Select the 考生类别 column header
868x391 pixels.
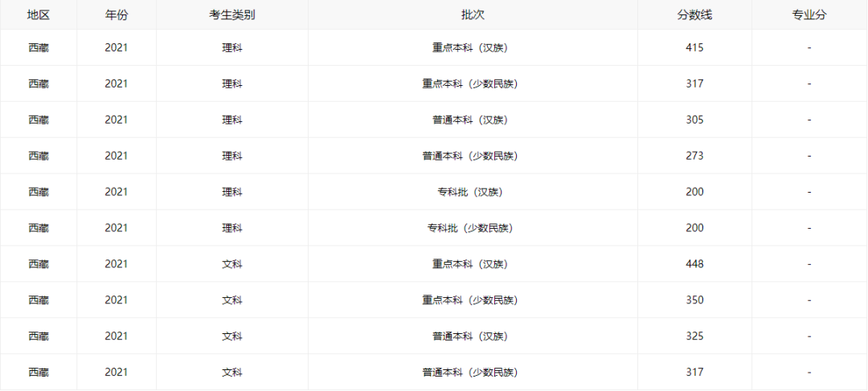click(231, 14)
